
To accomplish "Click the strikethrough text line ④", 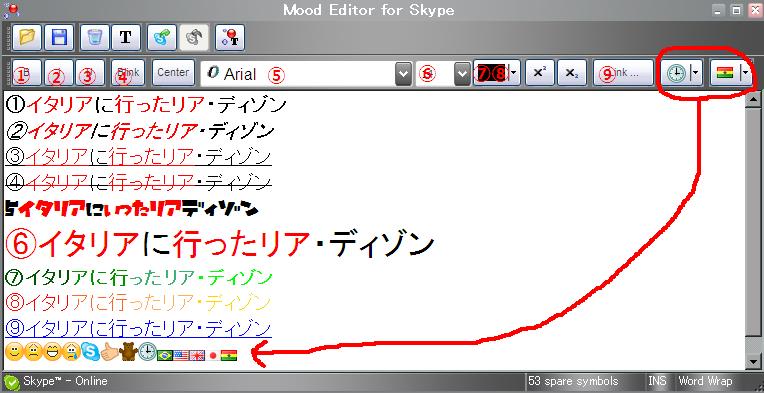I will click(x=138, y=183).
